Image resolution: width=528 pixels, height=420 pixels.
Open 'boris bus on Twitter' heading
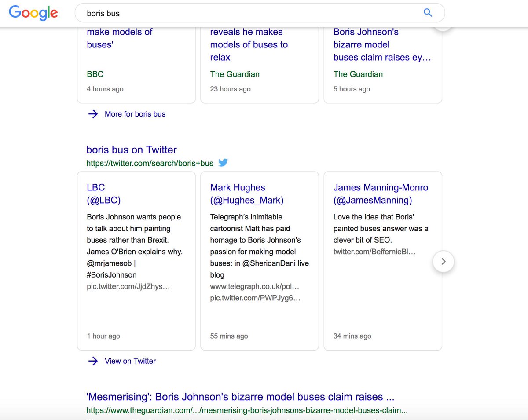point(132,150)
